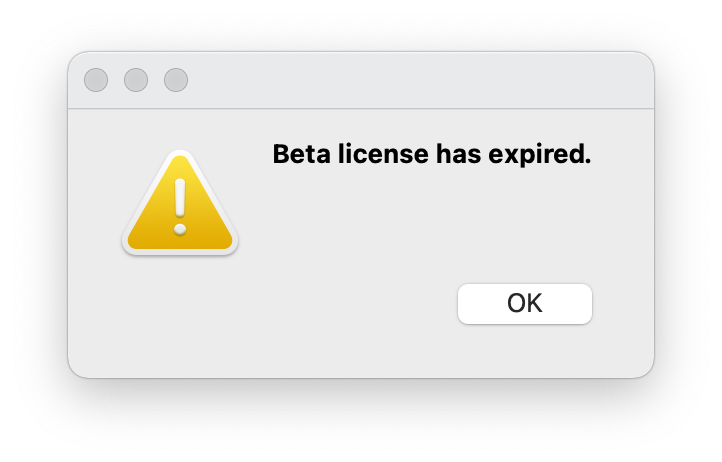Image resolution: width=722 pixels, height=462 pixels.
Task: Click the OK button
Action: point(525,304)
